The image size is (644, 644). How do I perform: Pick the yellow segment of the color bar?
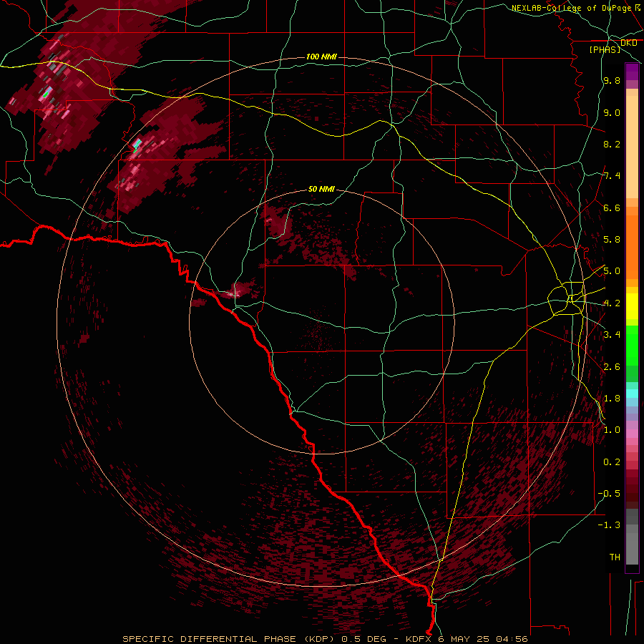click(632, 306)
